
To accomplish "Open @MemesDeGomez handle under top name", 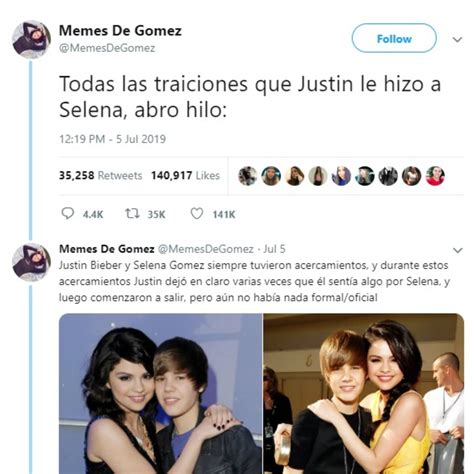I will [x=107, y=48].
